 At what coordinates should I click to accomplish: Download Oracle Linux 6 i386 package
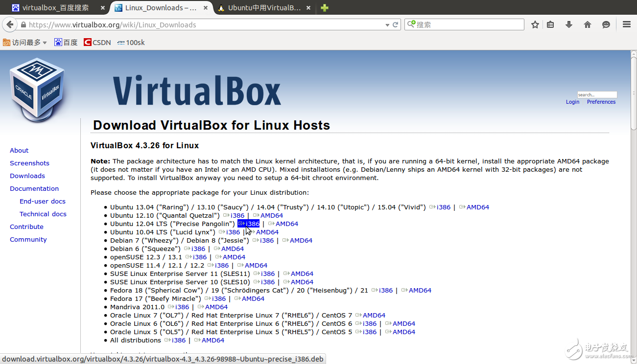click(366, 323)
